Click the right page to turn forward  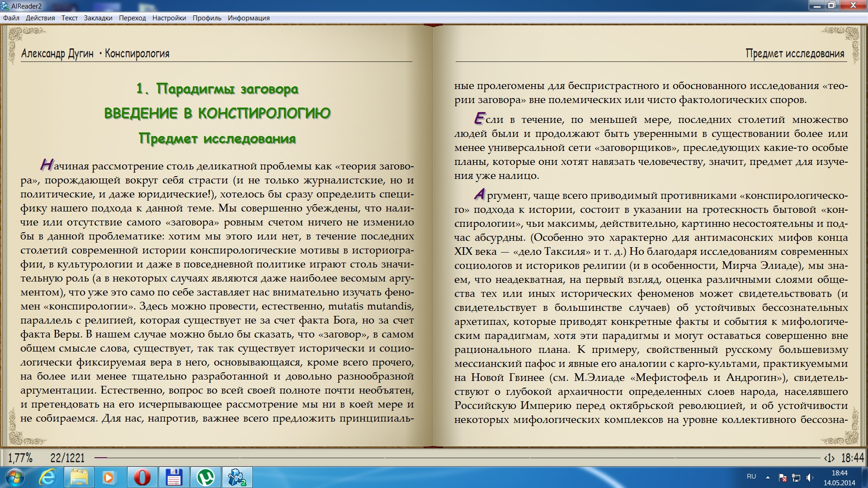tap(651, 253)
